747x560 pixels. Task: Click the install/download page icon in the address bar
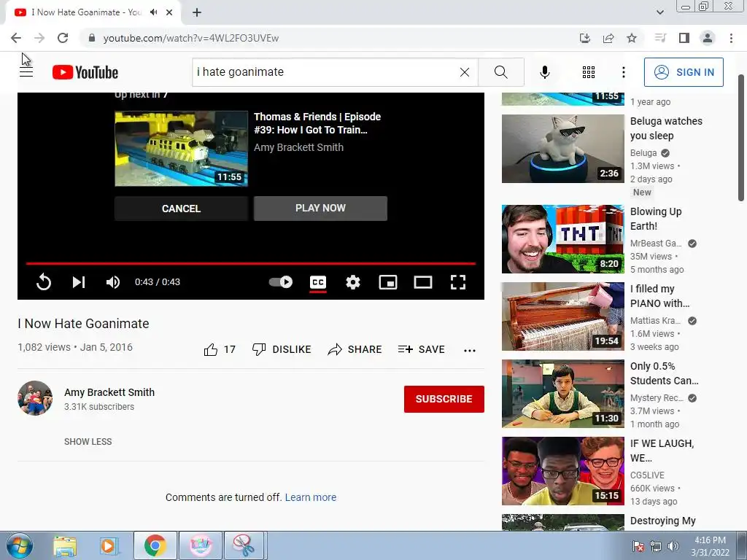point(584,38)
